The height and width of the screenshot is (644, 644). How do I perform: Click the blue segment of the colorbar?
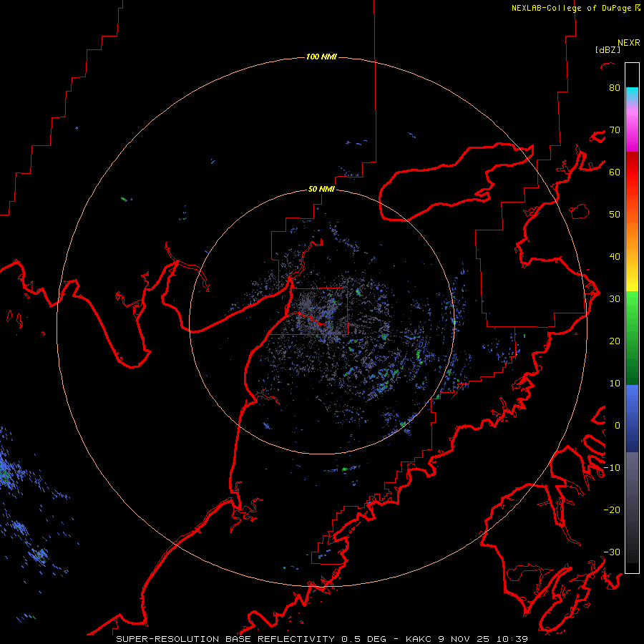pyautogui.click(x=632, y=418)
